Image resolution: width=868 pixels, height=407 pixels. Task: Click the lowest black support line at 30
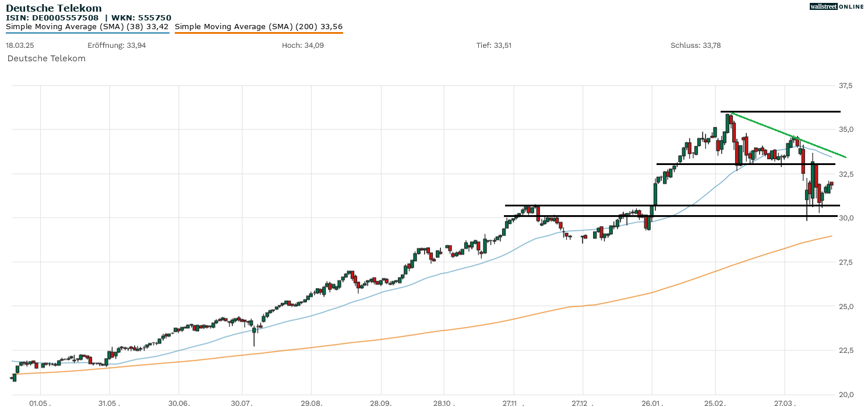672,216
